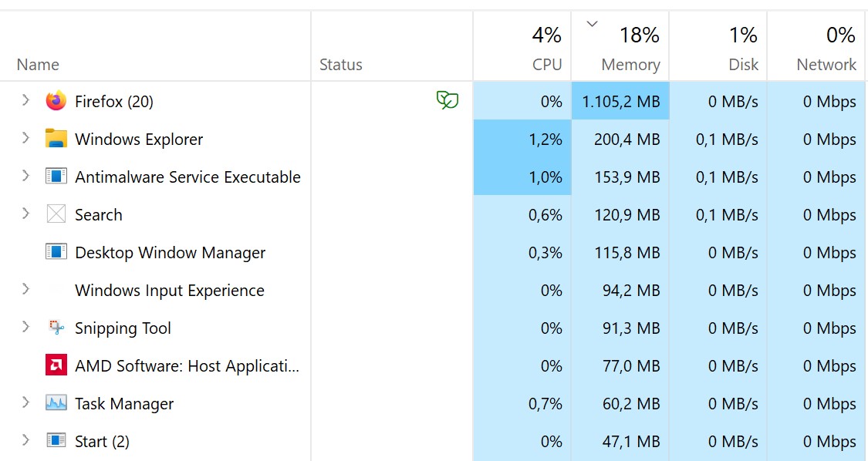
Task: Click the Task Manager process icon
Action: [56, 403]
